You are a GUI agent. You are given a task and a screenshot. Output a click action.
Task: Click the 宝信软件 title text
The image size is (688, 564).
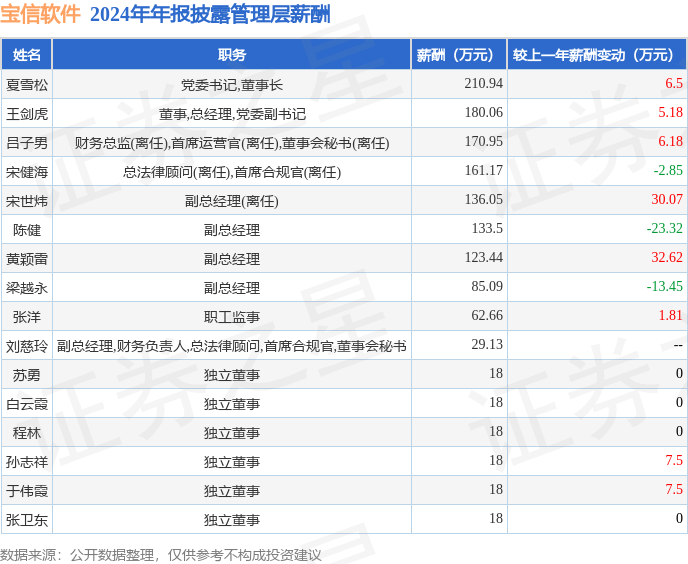click(40, 14)
